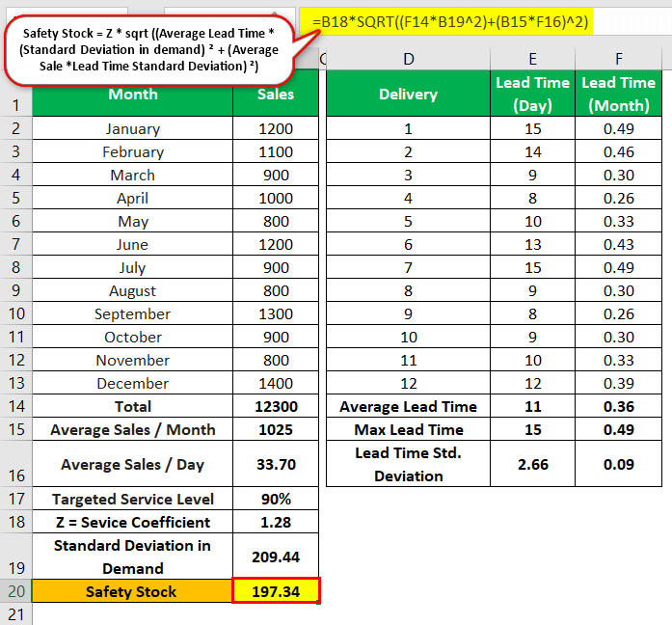This screenshot has width=672, height=625.
Task: Click the Lead Time Std. Deviation label
Action: click(408, 464)
